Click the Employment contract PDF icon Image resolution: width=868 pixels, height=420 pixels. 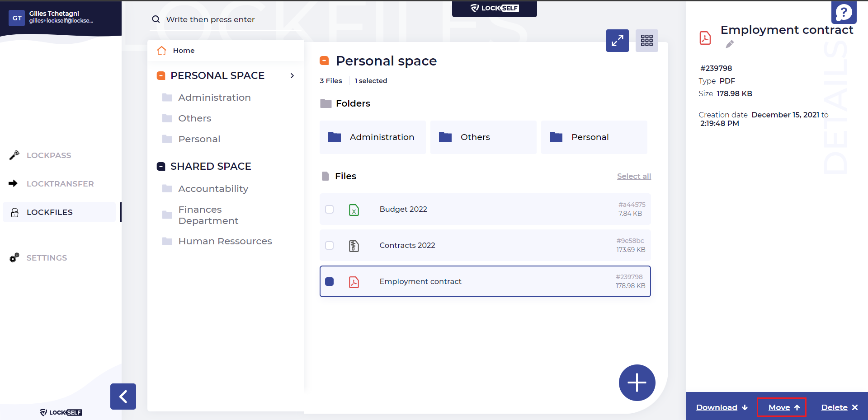pyautogui.click(x=354, y=282)
